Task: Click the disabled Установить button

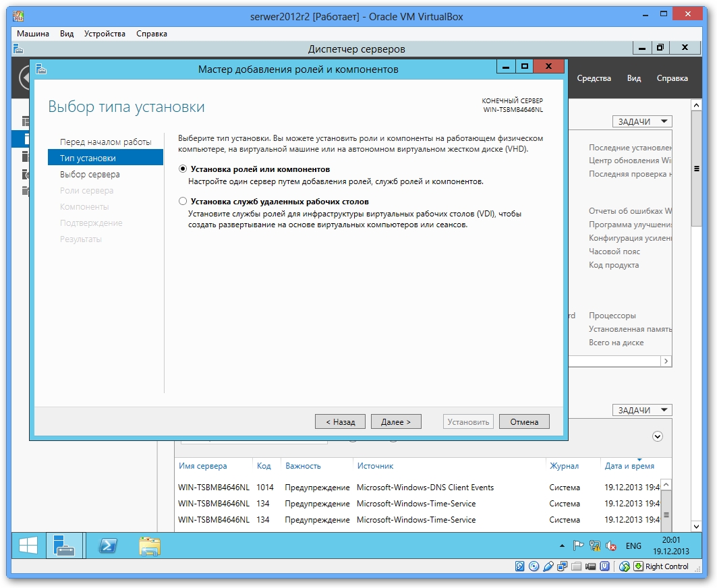Action: (468, 421)
